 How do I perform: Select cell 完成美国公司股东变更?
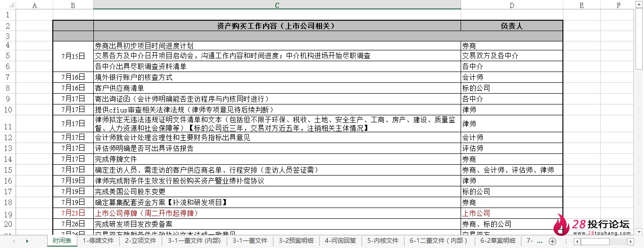pyautogui.click(x=277, y=191)
